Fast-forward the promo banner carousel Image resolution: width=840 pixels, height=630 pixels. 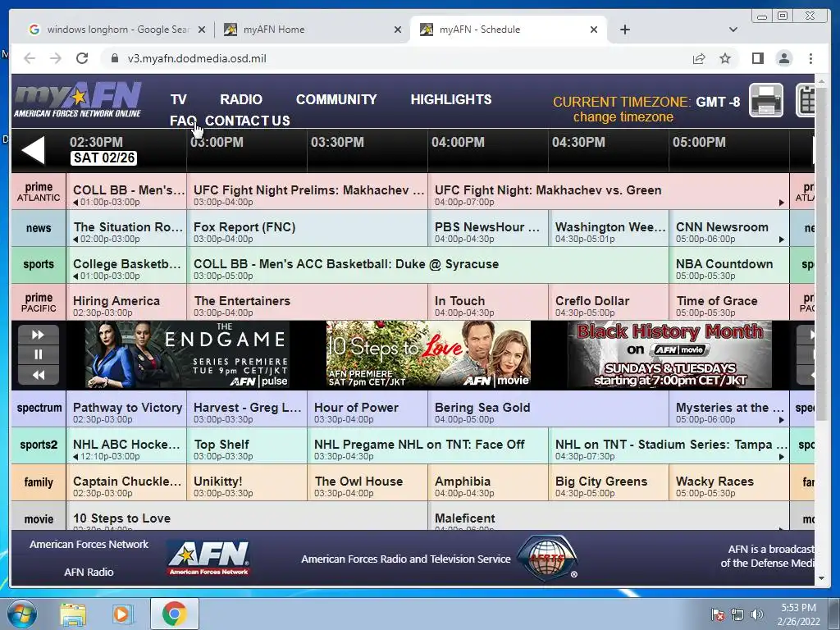(x=38, y=335)
